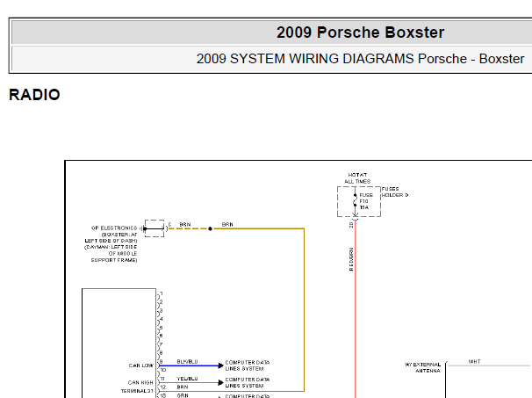Click the red/brown vertical power wire
532x398 pixels.
(356, 309)
